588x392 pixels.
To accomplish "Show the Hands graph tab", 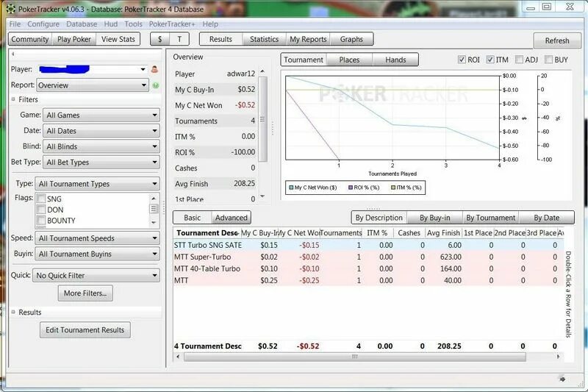I will (395, 60).
